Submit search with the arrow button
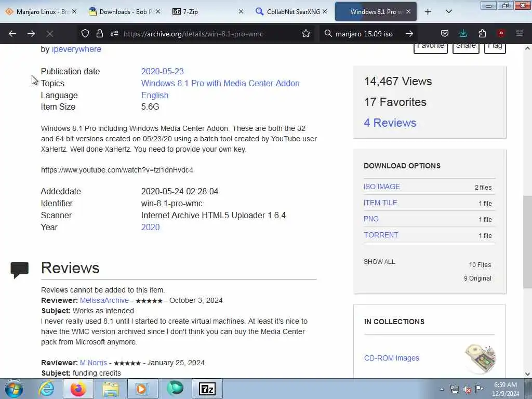The image size is (532, 399). click(409, 33)
